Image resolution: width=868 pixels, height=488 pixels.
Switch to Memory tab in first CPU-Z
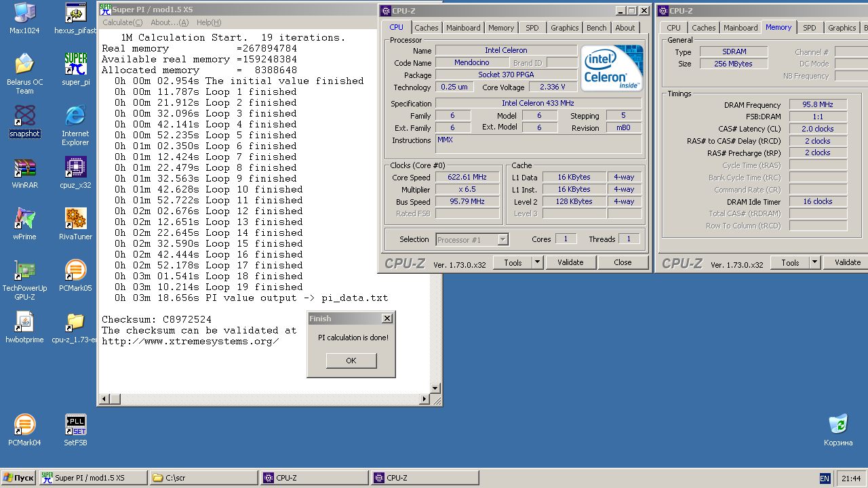(501, 28)
